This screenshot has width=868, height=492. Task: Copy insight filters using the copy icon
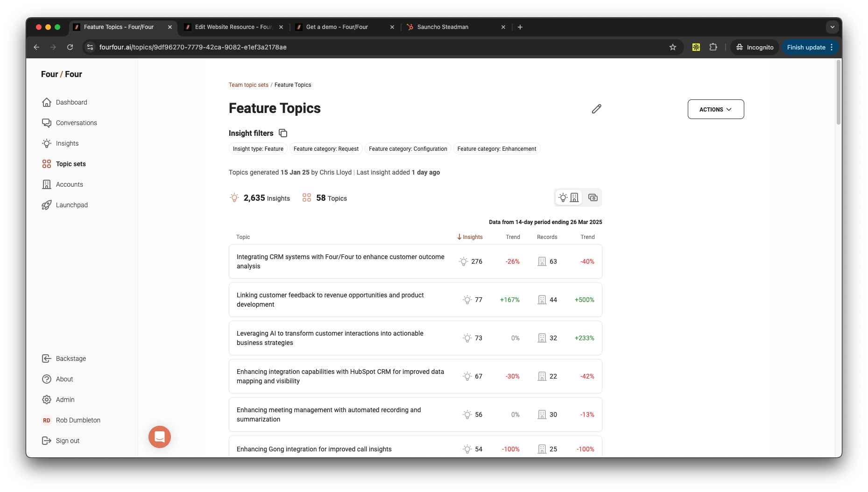click(x=282, y=133)
